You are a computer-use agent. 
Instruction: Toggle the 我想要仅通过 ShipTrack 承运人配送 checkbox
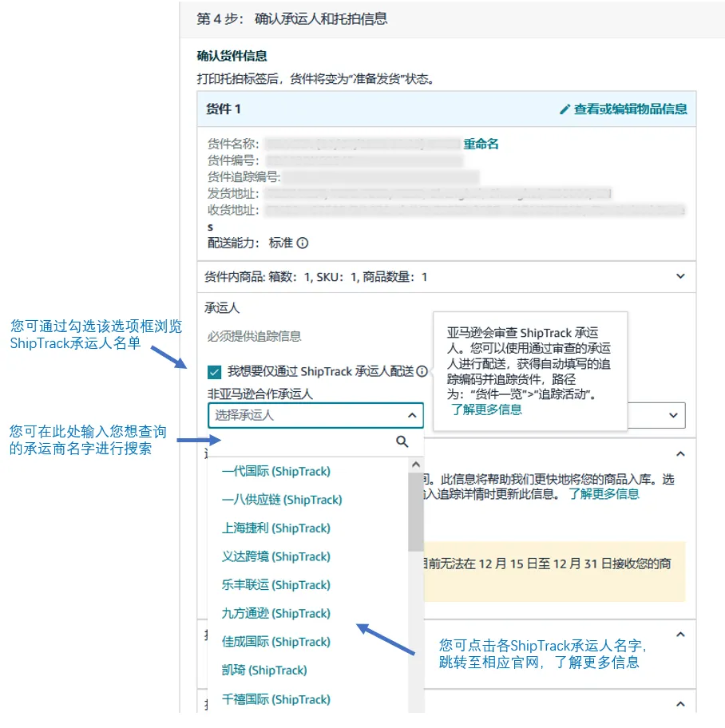[214, 371]
